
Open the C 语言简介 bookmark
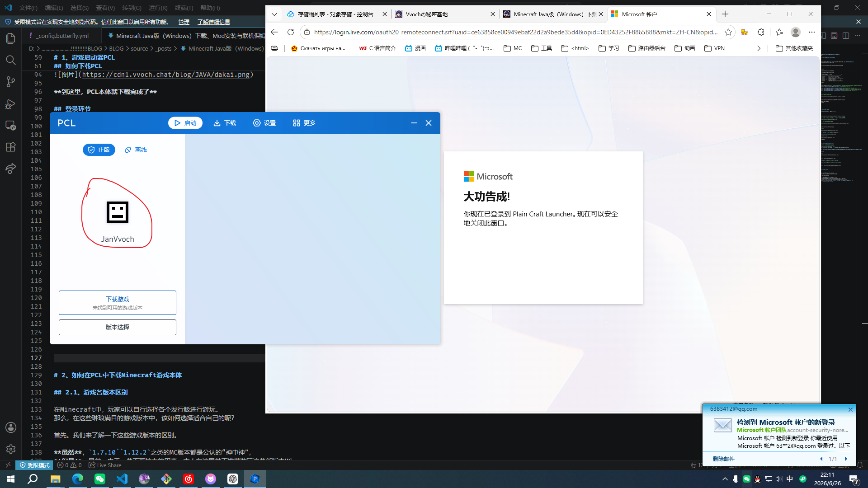[377, 48]
